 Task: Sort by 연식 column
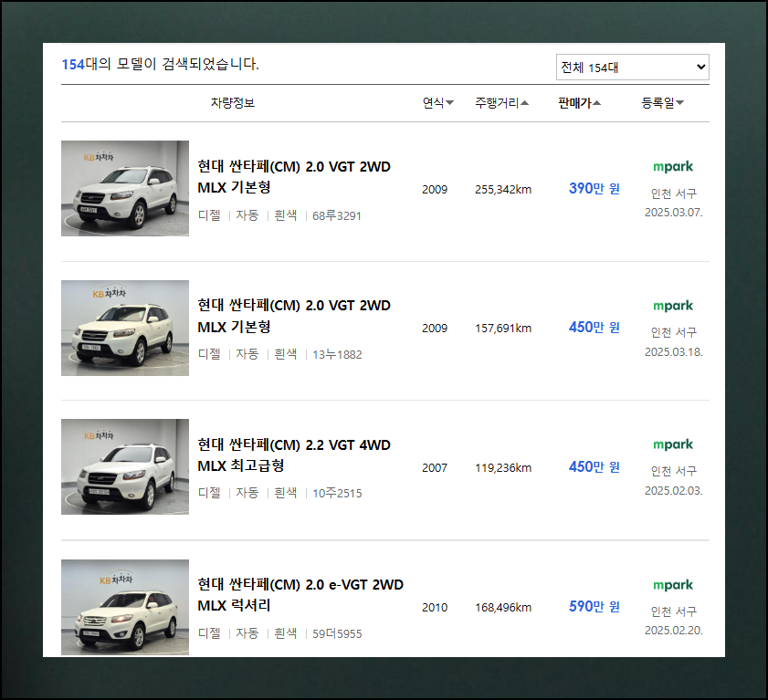[x=437, y=103]
